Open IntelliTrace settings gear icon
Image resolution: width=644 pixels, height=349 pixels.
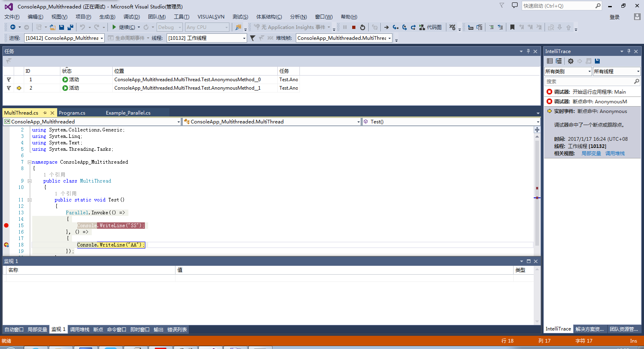[571, 61]
